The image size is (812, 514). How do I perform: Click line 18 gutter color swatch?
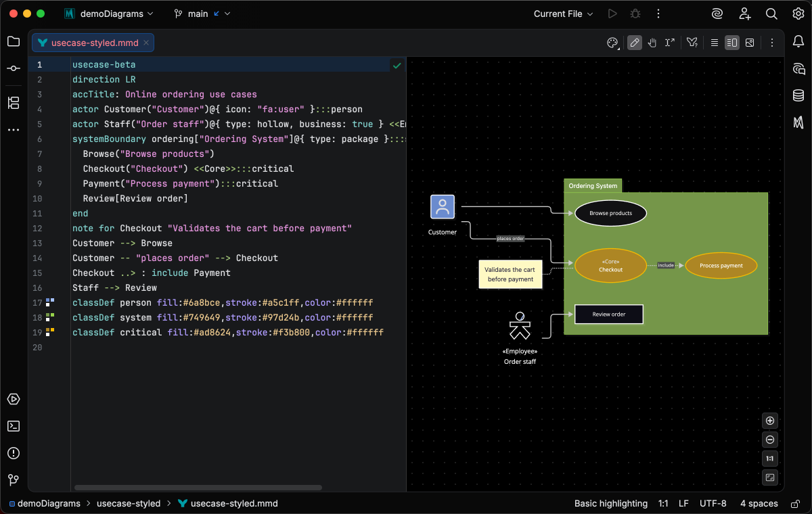49,317
